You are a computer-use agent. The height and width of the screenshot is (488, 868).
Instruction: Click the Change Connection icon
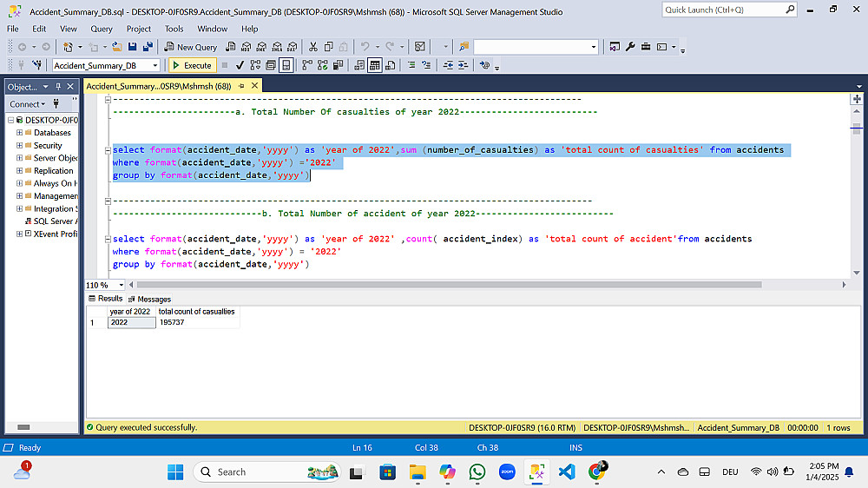(37, 65)
